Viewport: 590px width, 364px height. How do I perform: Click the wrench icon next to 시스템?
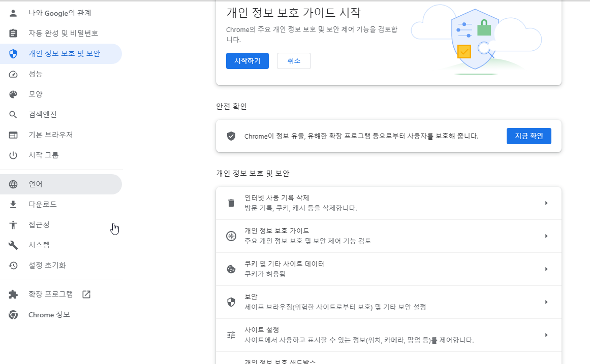(x=13, y=245)
